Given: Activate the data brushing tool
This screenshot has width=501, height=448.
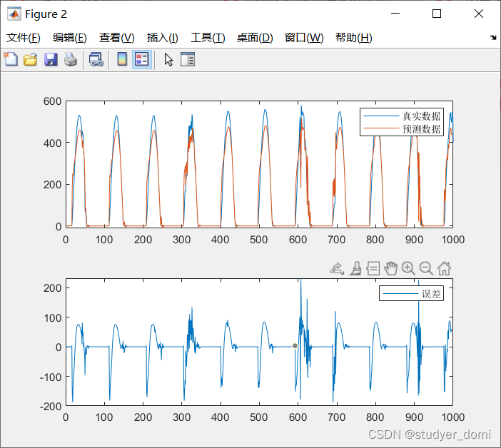Looking at the screenshot, I should [355, 268].
